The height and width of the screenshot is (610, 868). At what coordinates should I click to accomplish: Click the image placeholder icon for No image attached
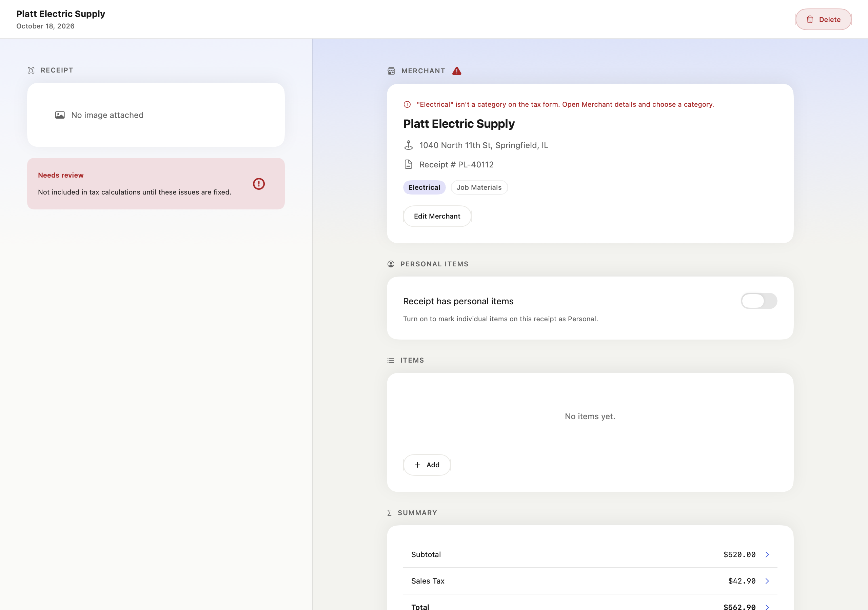coord(60,115)
